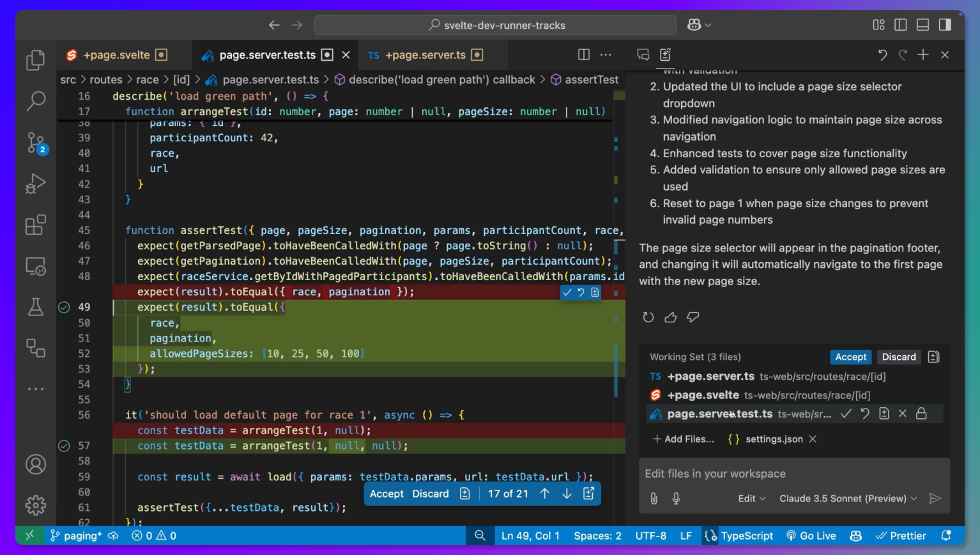Activate voice input with the microphone icon

tap(676, 498)
